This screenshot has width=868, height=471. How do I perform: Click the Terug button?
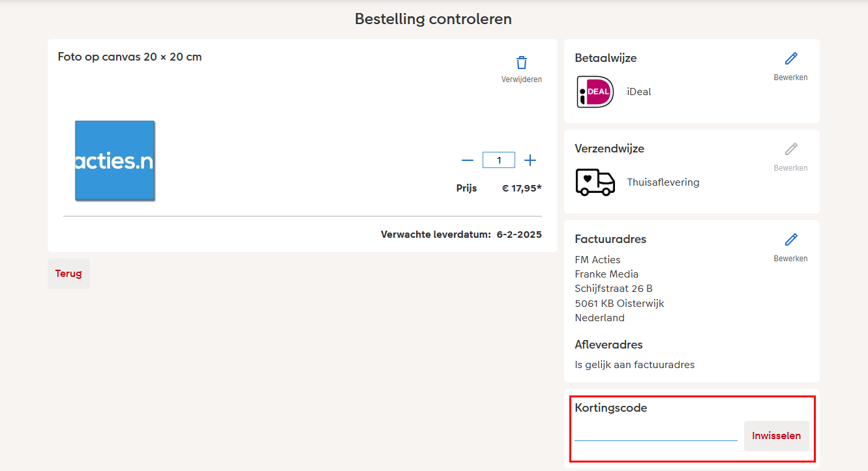point(68,274)
